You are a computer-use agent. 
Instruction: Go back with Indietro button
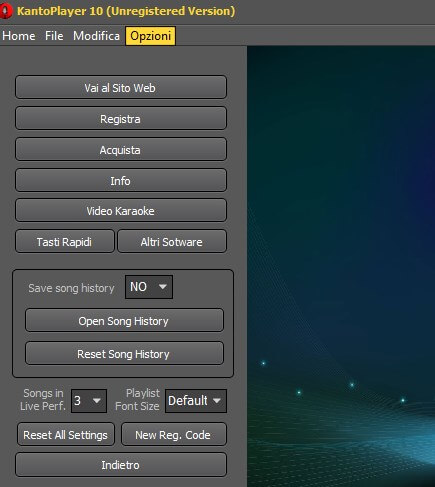point(121,465)
